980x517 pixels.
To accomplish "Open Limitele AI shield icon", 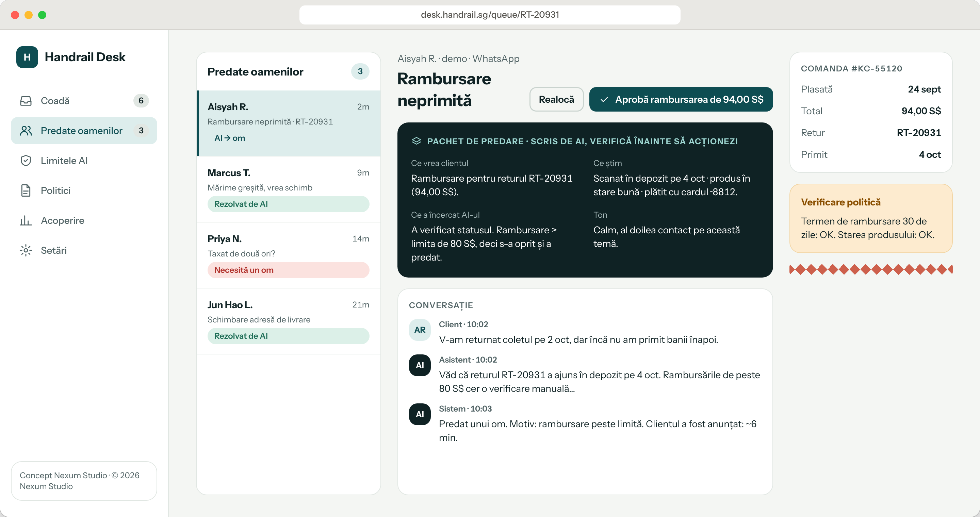I will [26, 161].
